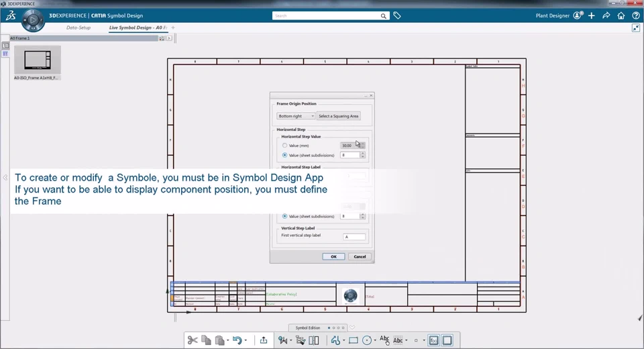Screen dimensions: 644x349
Task: Click the second icon in left sidebar
Action: coord(5,54)
